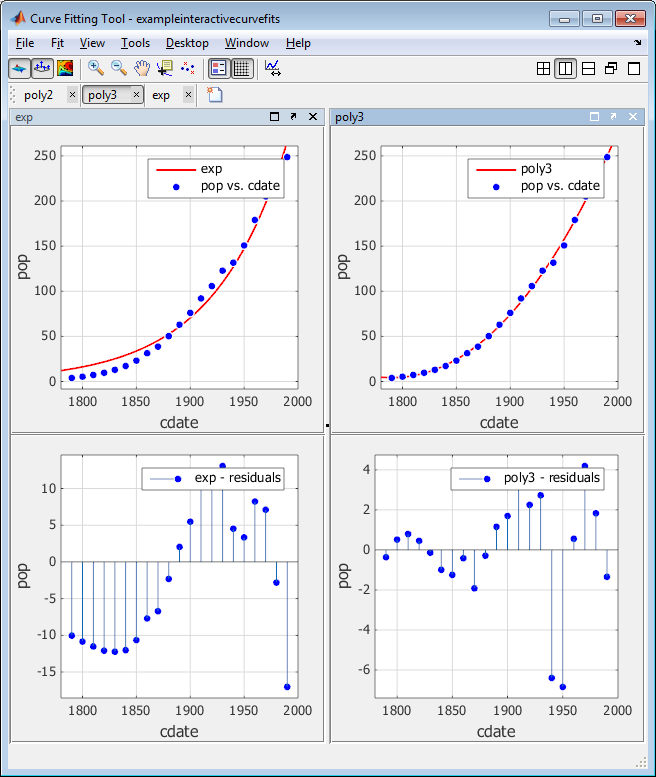Create a new fit document

[215, 94]
